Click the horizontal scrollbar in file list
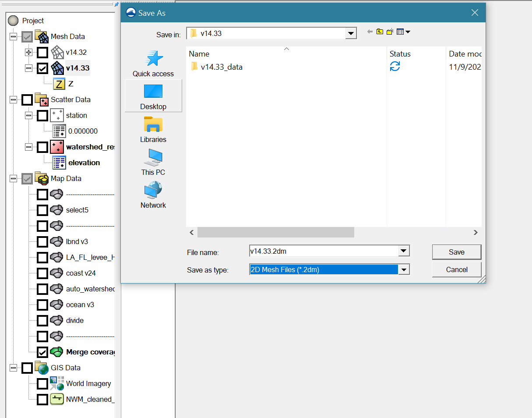This screenshot has height=418, width=532. (275, 232)
